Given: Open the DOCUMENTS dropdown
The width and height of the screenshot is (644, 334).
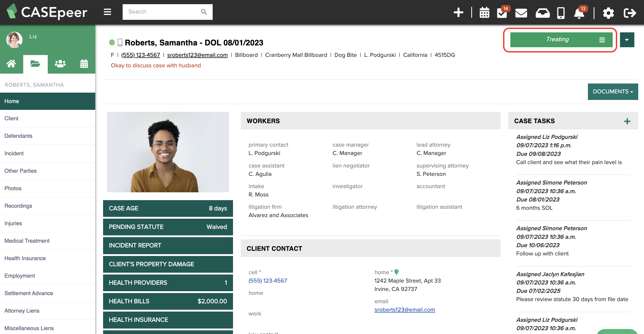Looking at the screenshot, I should point(613,92).
